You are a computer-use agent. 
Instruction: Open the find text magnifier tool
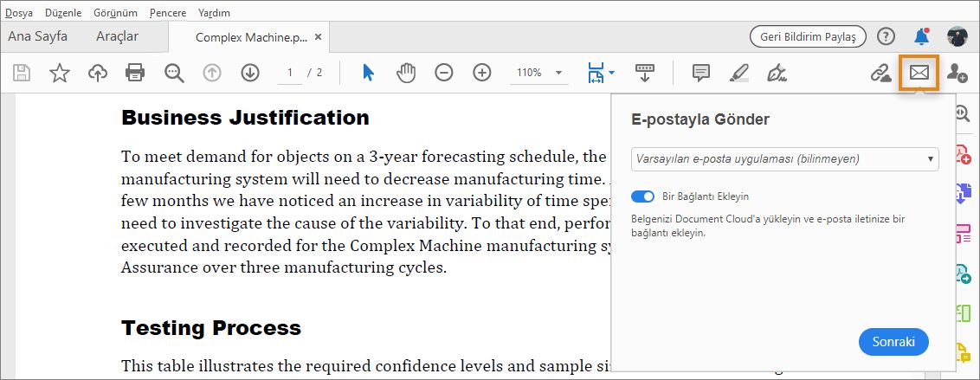[174, 73]
